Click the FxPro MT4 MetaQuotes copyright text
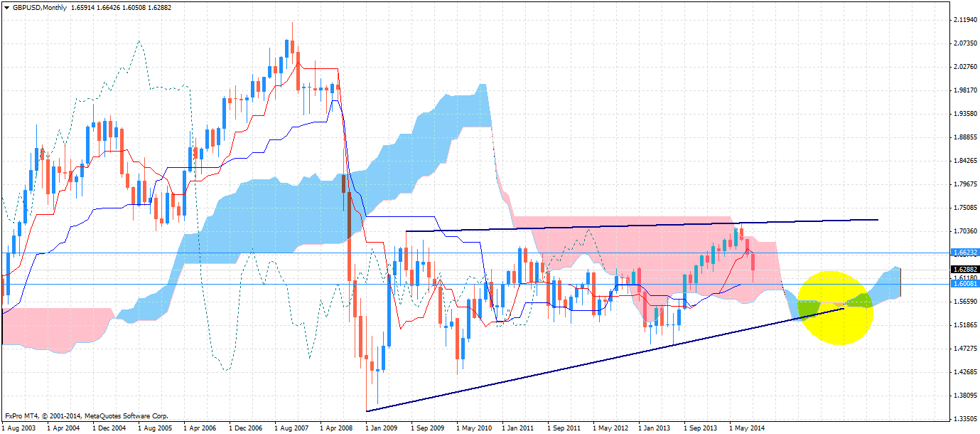 tap(85, 416)
